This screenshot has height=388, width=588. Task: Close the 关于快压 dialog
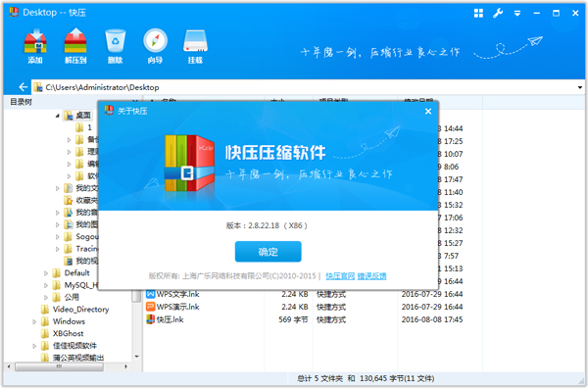click(x=428, y=111)
